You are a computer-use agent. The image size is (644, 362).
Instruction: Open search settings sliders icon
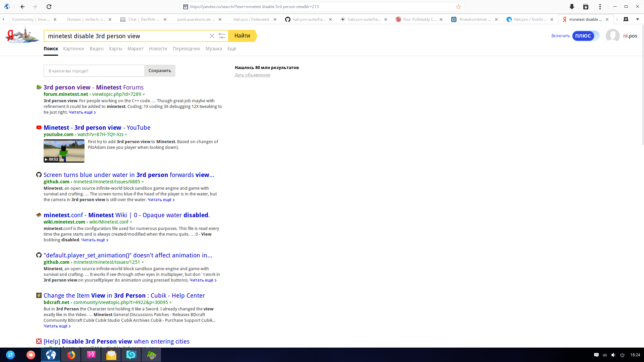(222, 36)
